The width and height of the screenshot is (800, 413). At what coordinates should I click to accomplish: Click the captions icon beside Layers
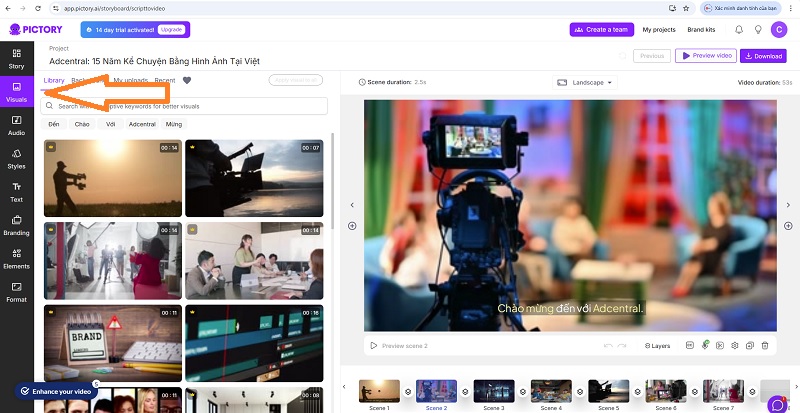coord(690,346)
